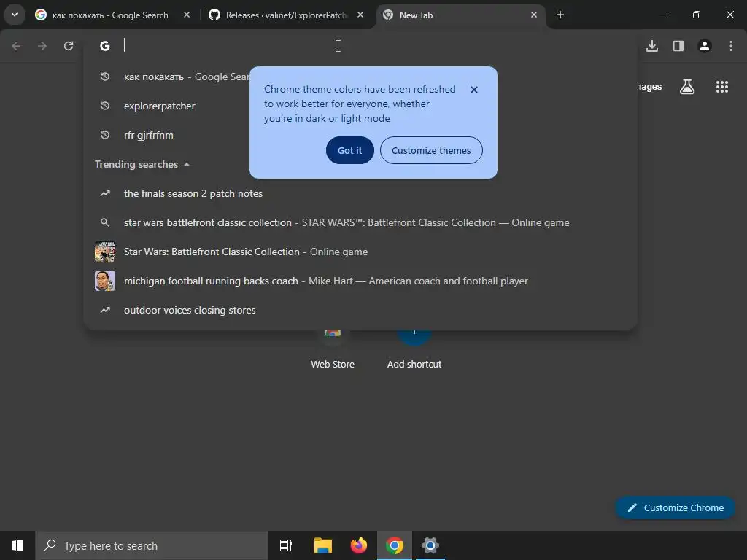Reload the current page
Image resolution: width=747 pixels, height=560 pixels.
(69, 46)
